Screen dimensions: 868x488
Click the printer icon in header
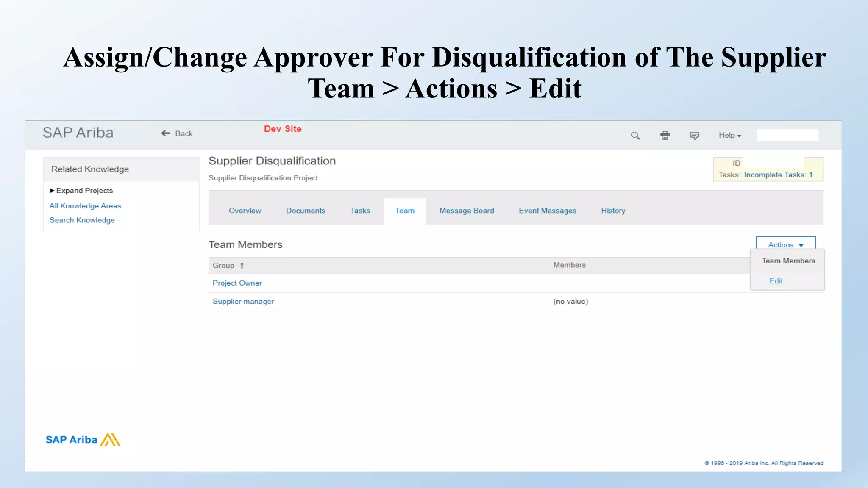click(665, 136)
